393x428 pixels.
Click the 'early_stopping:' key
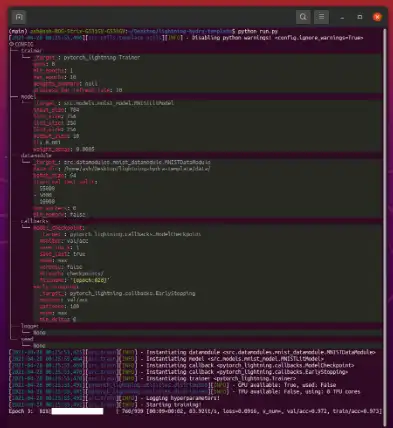tap(56, 287)
